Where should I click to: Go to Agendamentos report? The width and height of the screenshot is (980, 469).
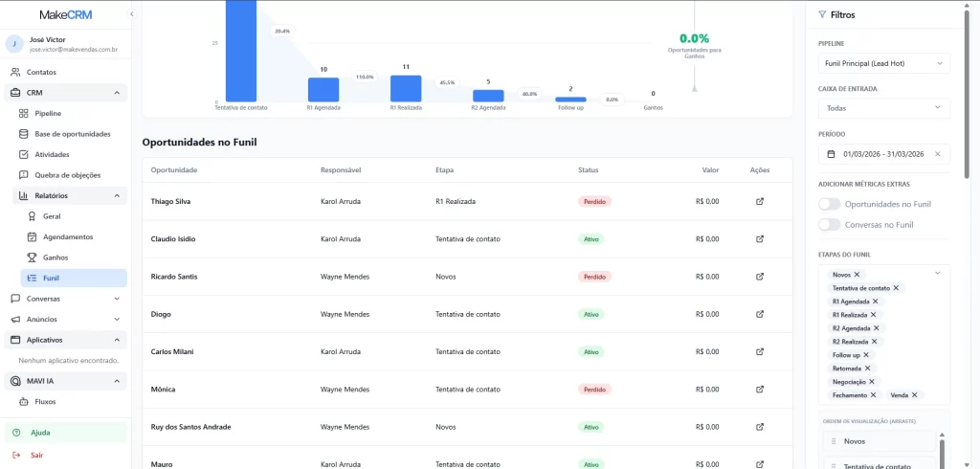(67, 236)
